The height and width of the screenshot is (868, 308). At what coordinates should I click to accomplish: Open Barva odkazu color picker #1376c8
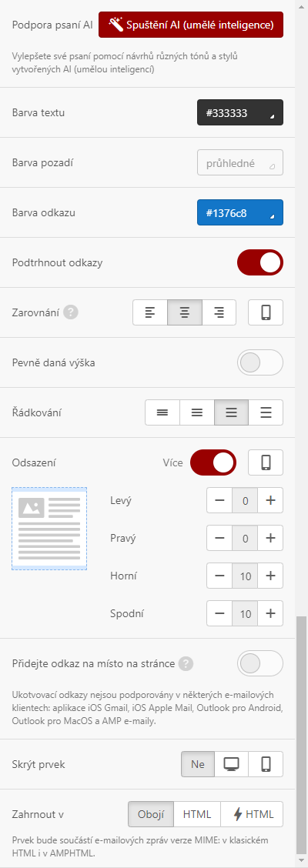[x=240, y=212]
